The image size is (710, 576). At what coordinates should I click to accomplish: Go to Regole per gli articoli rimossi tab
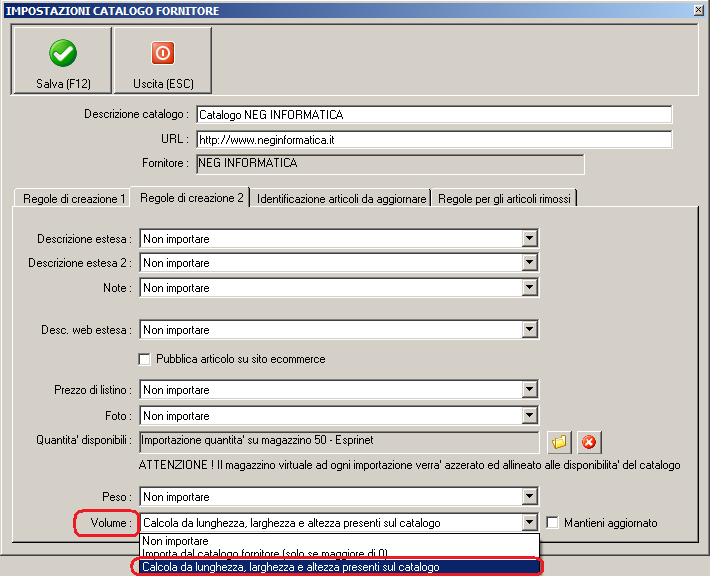pyautogui.click(x=504, y=198)
